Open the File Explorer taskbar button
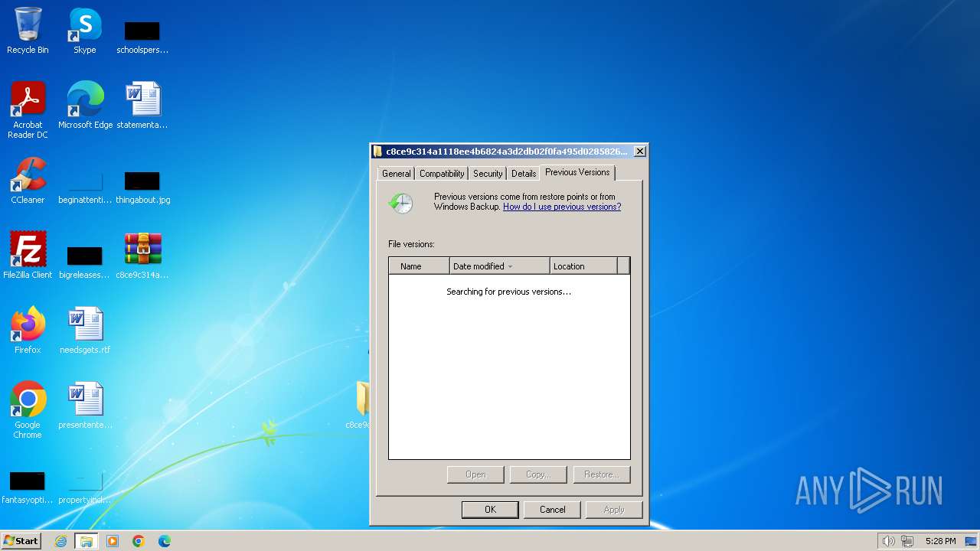The width and height of the screenshot is (980, 551). tap(87, 541)
